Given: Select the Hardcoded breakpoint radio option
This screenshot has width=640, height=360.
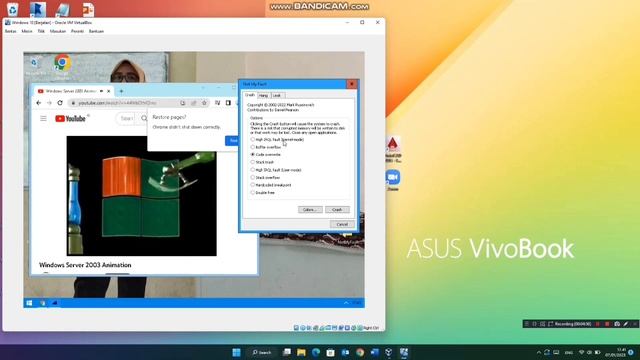Looking at the screenshot, I should [271, 185].
